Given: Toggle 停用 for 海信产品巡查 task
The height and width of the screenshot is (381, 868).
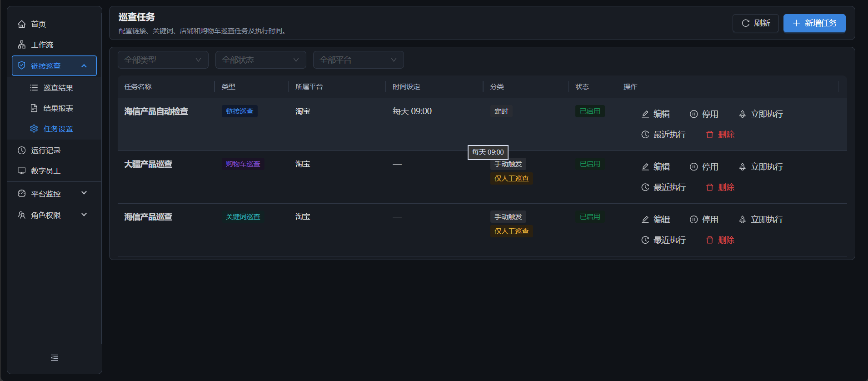Looking at the screenshot, I should tap(704, 220).
